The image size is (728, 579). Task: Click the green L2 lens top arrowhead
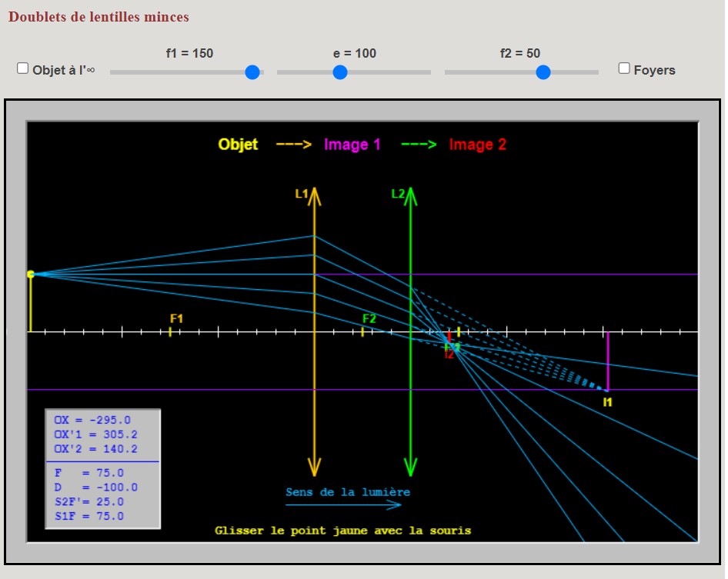tap(410, 196)
